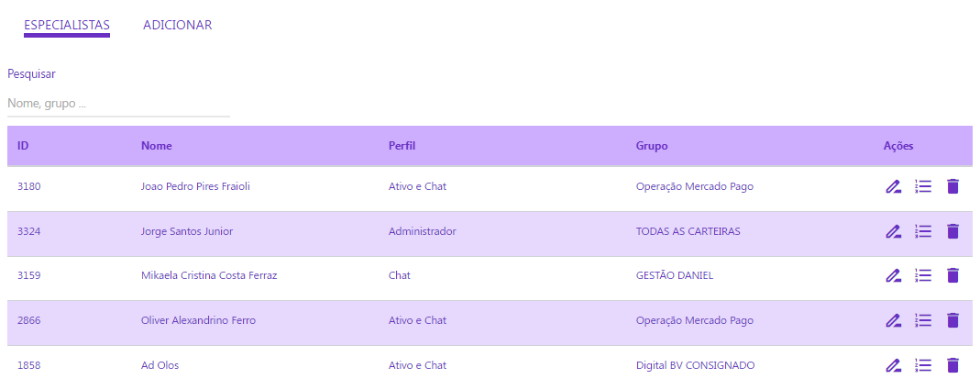980x379 pixels.
Task: Open list icon for Jorge Santos Junior
Action: click(923, 231)
